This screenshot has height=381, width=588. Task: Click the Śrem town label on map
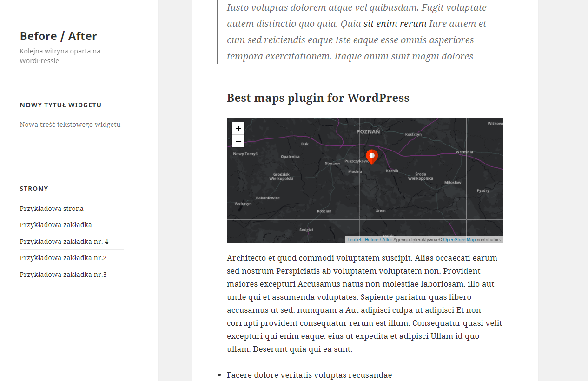coord(381,210)
